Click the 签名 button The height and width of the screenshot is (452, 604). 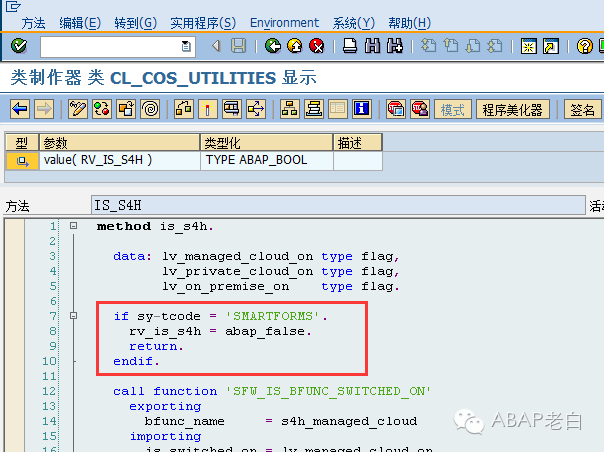(582, 109)
